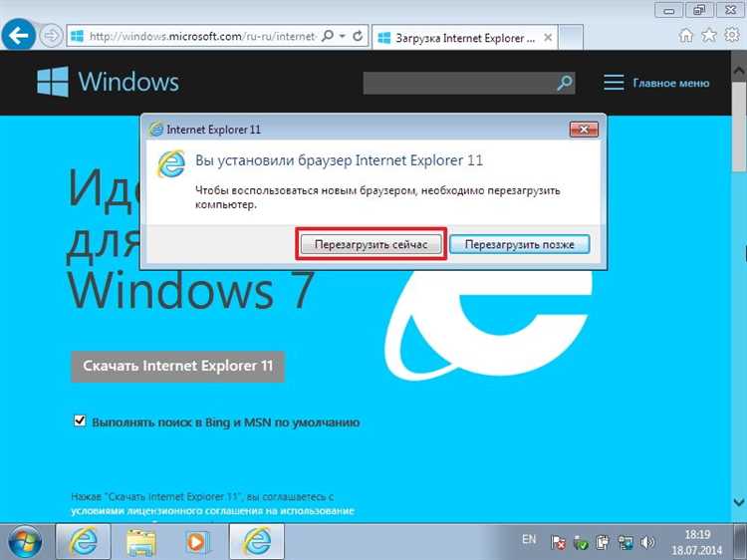Click the Перезагрузить позже button
This screenshot has height=560, width=747.
click(x=519, y=244)
